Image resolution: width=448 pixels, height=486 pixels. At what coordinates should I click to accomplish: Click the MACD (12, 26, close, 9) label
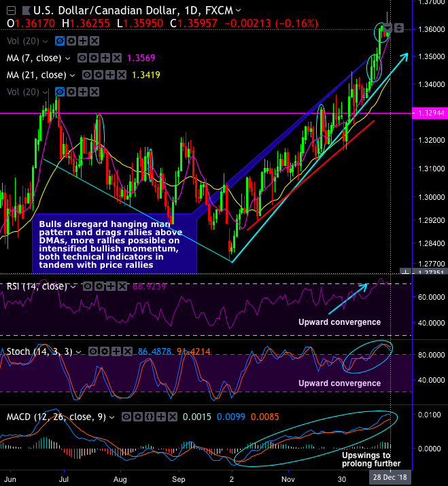[56, 417]
